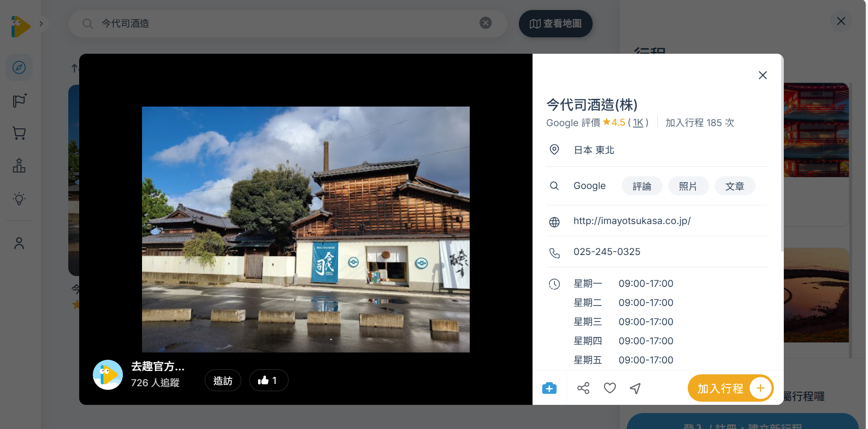Close the place detail dialog
The height and width of the screenshot is (429, 868).
coord(763,75)
